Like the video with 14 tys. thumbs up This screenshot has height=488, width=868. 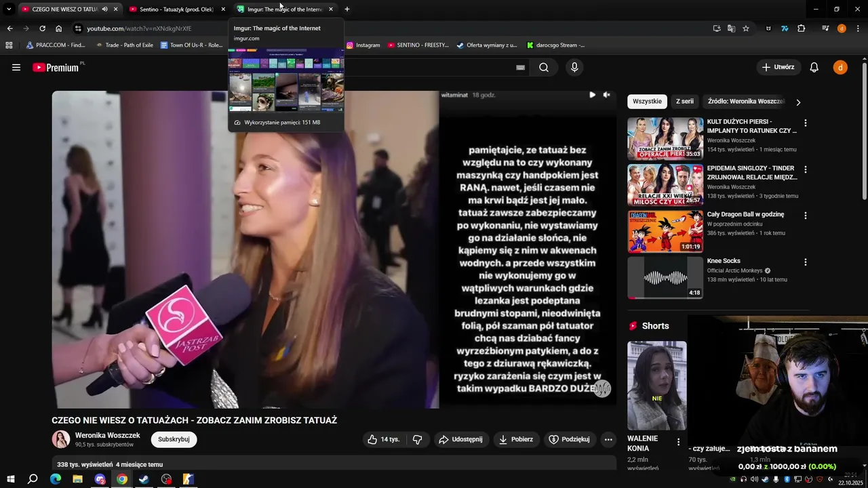click(x=384, y=439)
